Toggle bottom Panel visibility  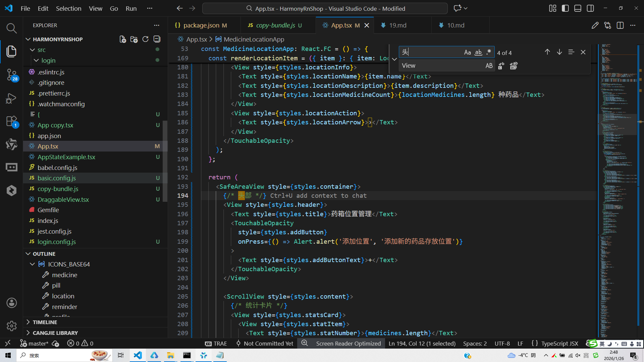(578, 8)
